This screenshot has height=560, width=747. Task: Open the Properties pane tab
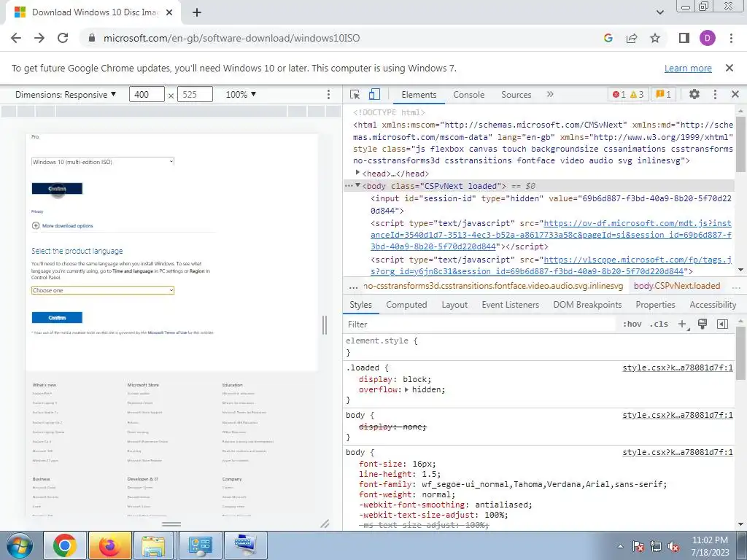click(655, 305)
